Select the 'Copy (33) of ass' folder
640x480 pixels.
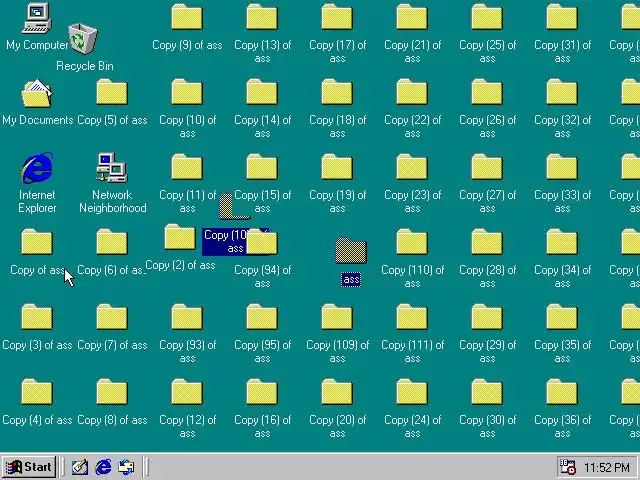pos(562,167)
